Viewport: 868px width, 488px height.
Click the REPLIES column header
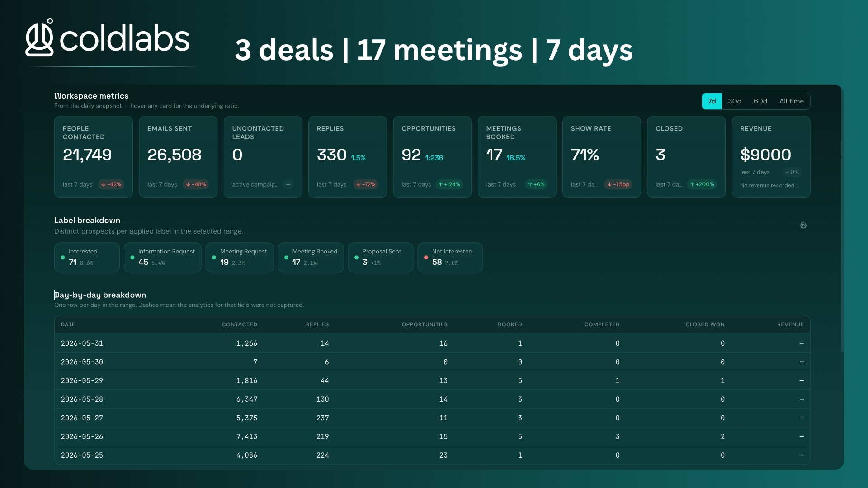click(317, 324)
